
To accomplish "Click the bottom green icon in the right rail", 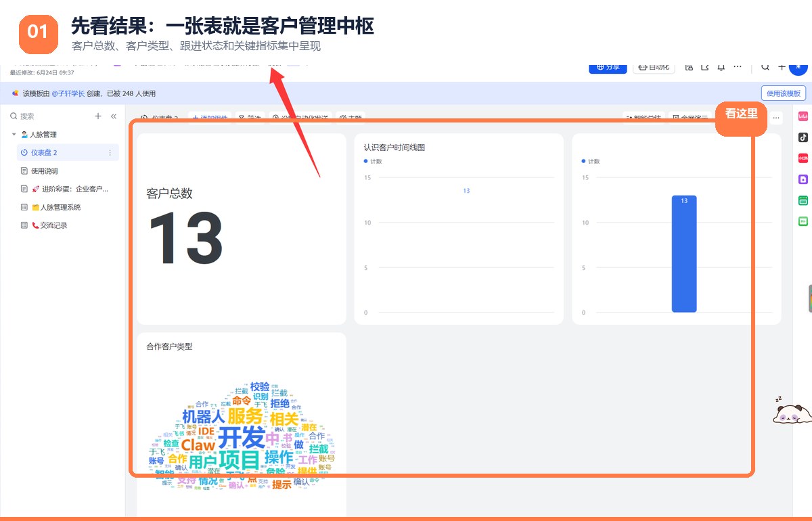I will click(803, 221).
